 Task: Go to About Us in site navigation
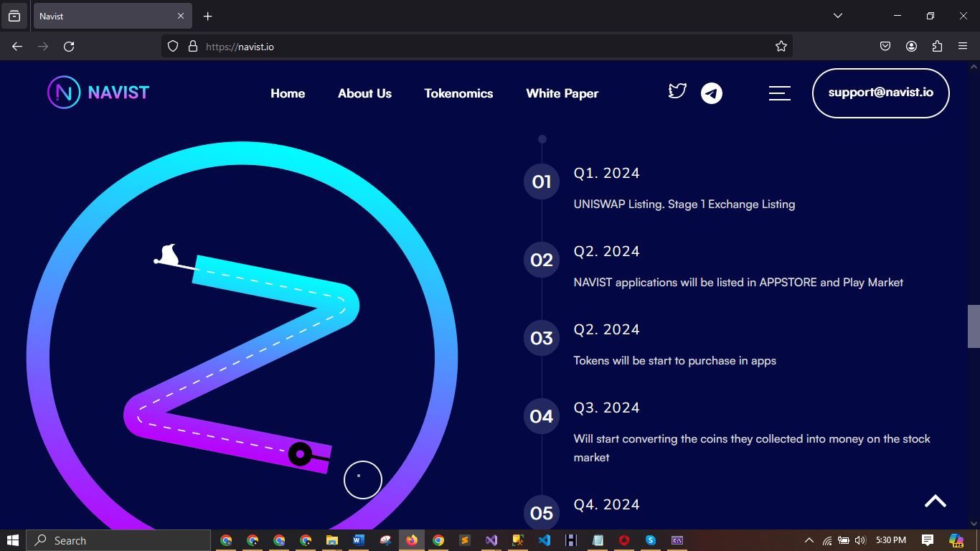coord(364,93)
